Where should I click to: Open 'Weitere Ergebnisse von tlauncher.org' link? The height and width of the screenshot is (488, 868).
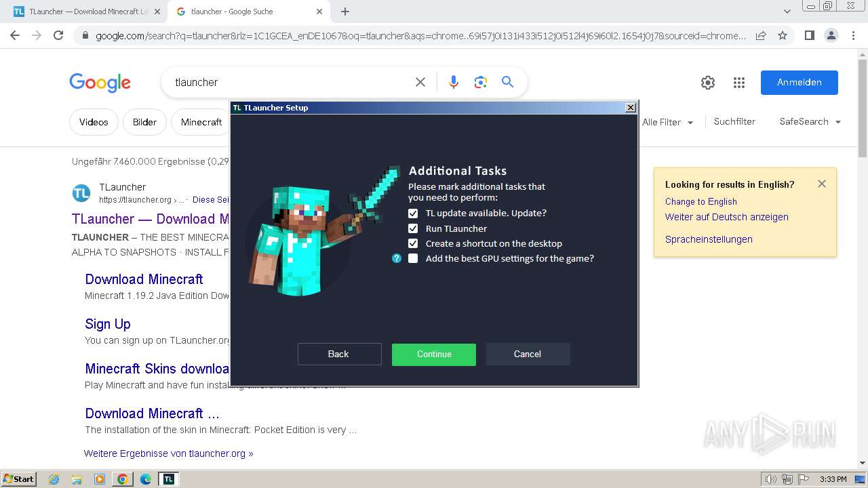tap(168, 453)
